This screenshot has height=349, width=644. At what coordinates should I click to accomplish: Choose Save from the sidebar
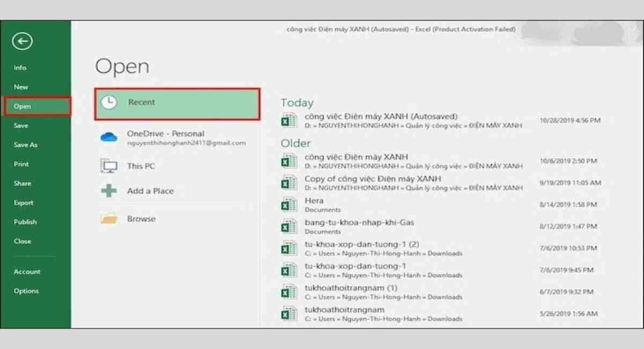tap(21, 126)
